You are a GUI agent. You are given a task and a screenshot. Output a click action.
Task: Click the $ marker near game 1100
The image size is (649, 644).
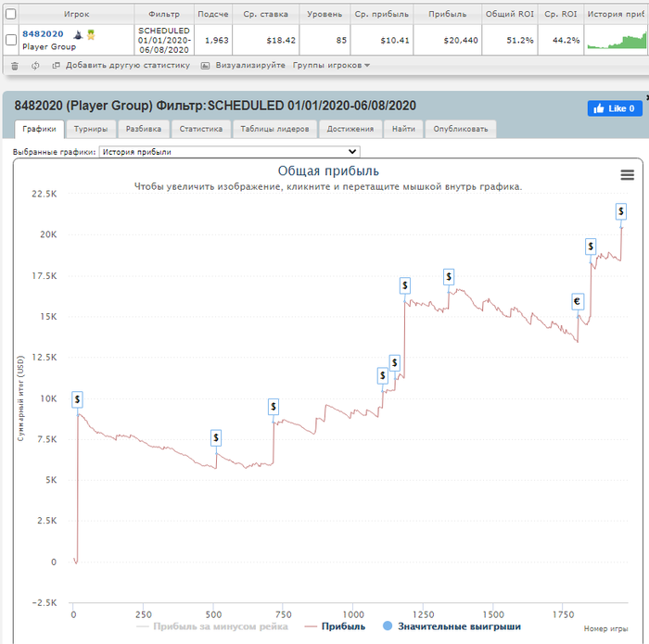tap(382, 376)
